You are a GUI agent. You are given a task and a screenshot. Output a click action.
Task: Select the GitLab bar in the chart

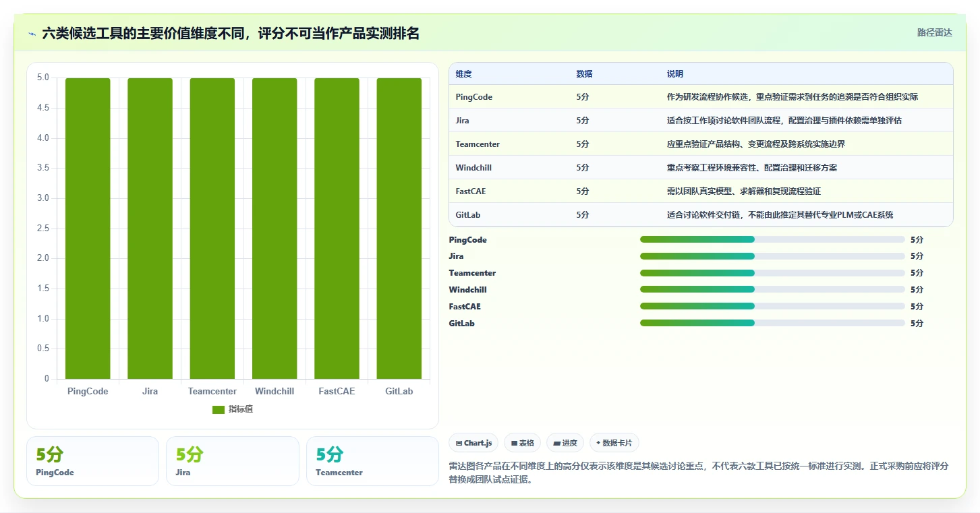[x=399, y=229]
